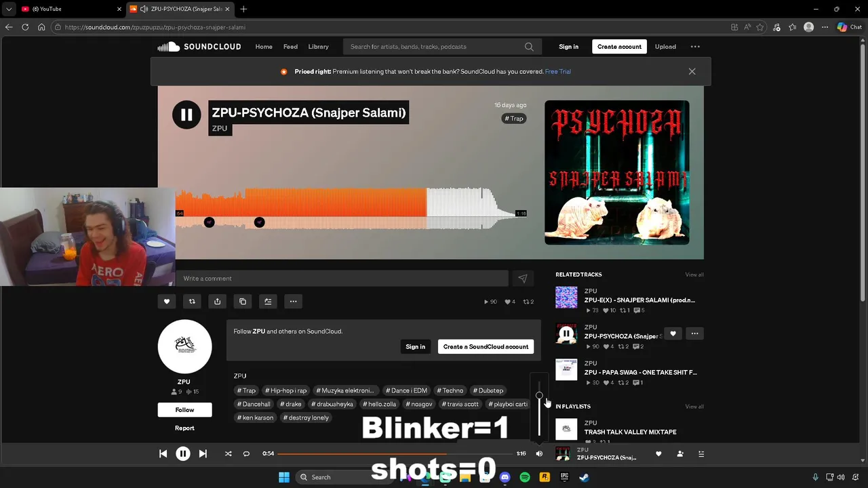Like the track with the heart button under the comment box
The width and height of the screenshot is (868, 488).
(x=167, y=302)
